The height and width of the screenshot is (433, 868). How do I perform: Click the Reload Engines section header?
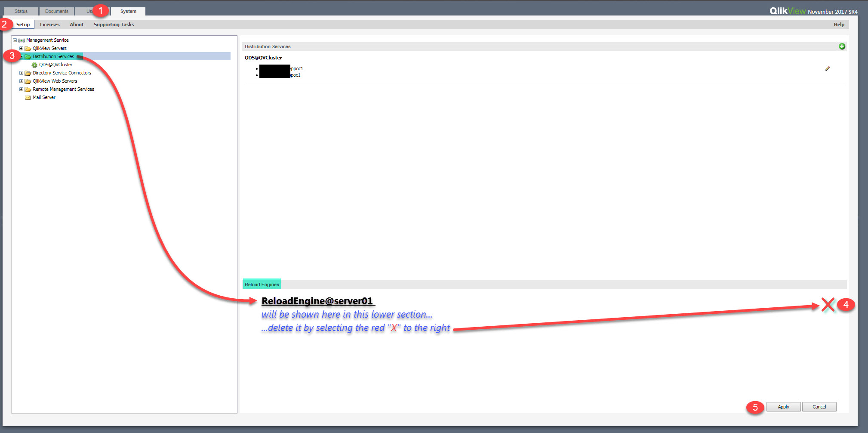(x=544, y=285)
